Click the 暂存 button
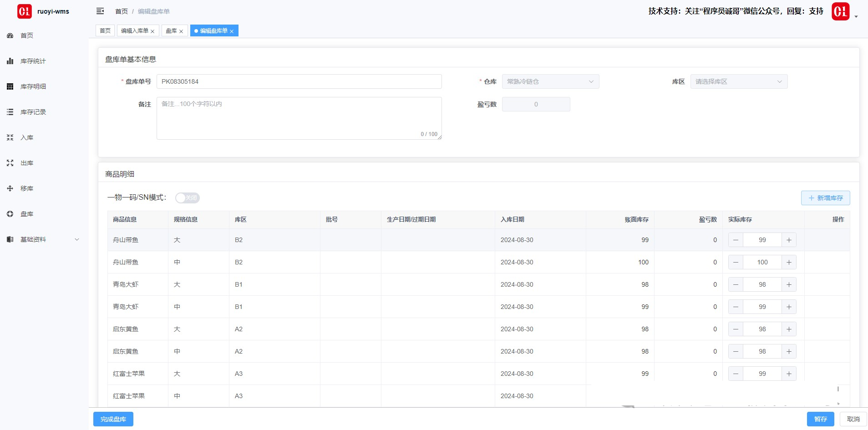 click(x=820, y=419)
